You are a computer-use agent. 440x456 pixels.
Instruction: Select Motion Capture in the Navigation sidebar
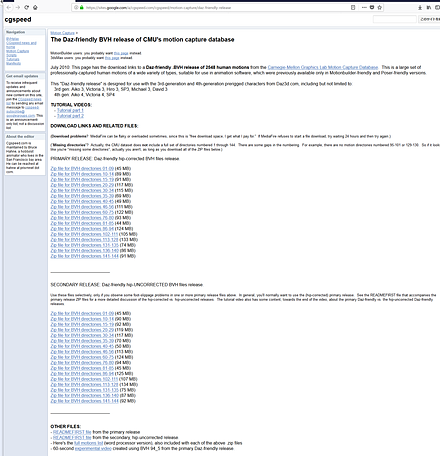pos(18,51)
